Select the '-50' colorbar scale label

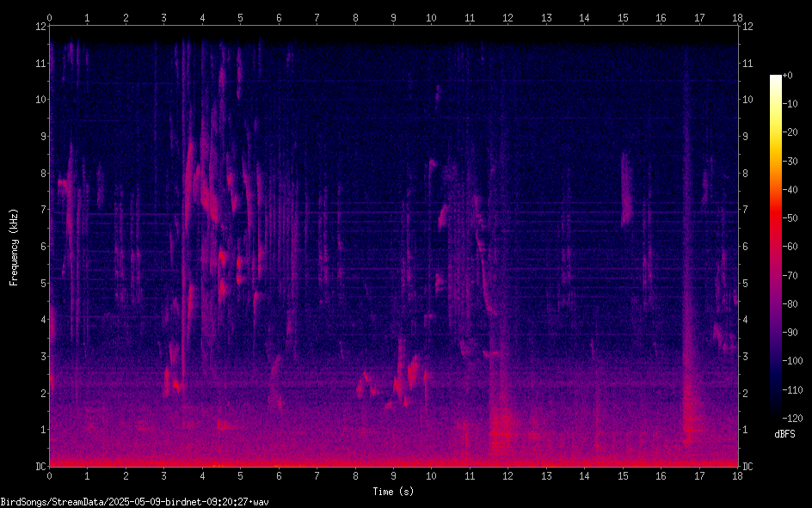click(790, 218)
